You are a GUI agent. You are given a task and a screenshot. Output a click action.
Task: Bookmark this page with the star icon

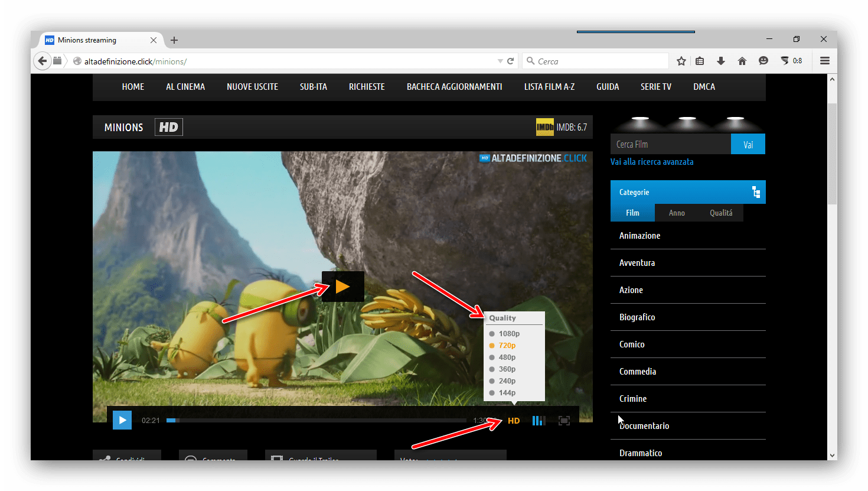tap(681, 61)
